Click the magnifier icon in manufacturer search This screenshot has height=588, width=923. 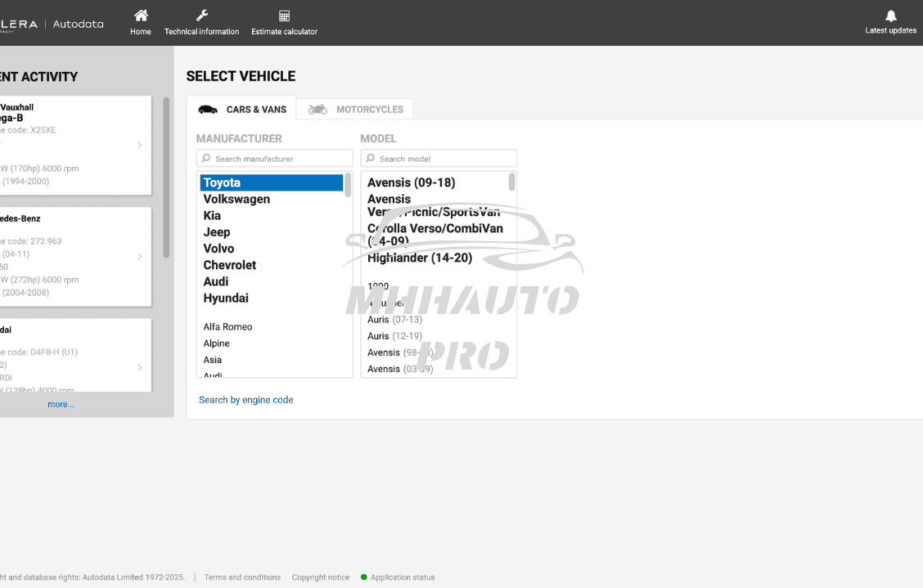(206, 159)
